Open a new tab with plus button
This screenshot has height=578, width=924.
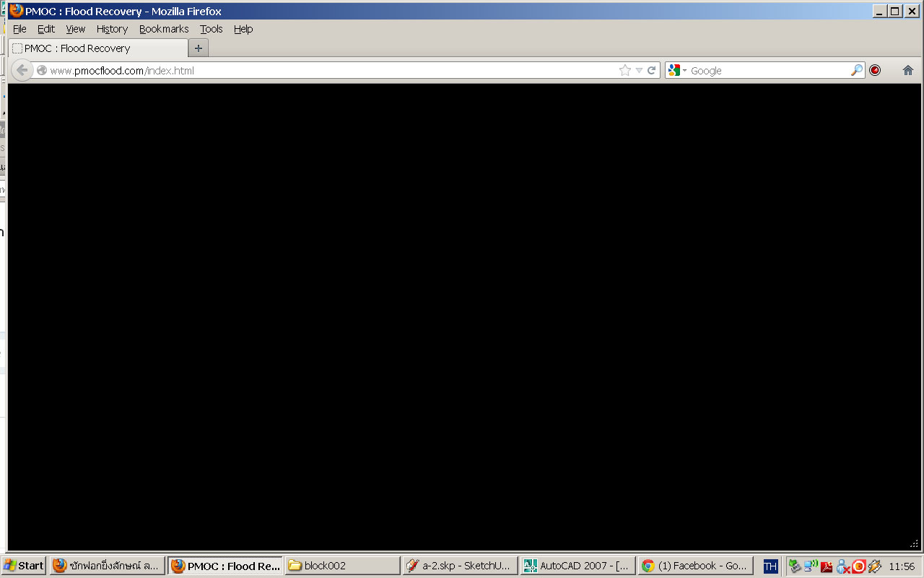(199, 48)
